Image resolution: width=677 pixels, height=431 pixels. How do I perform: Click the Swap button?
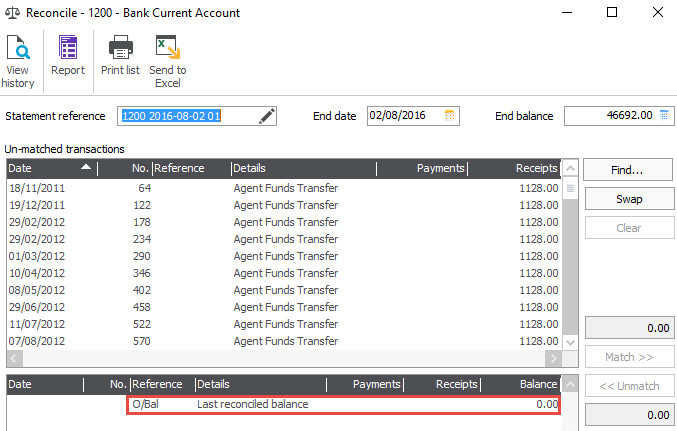point(629,199)
